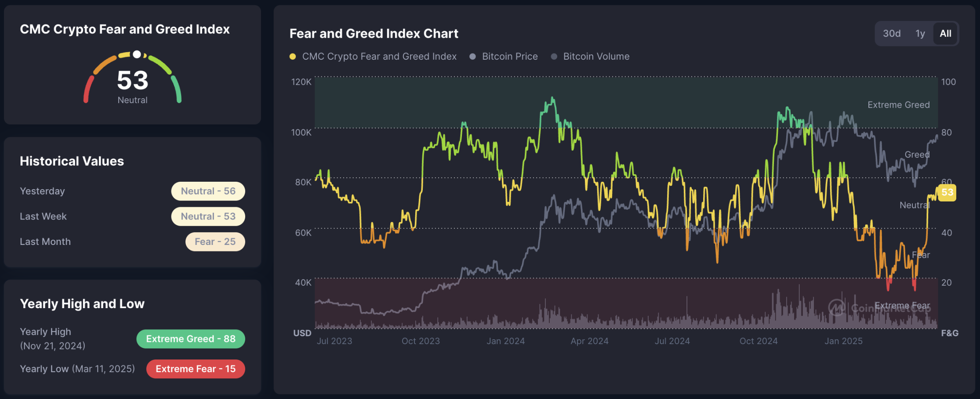
Task: Click the Fear and Greed Index Chart title
Action: pos(374,34)
